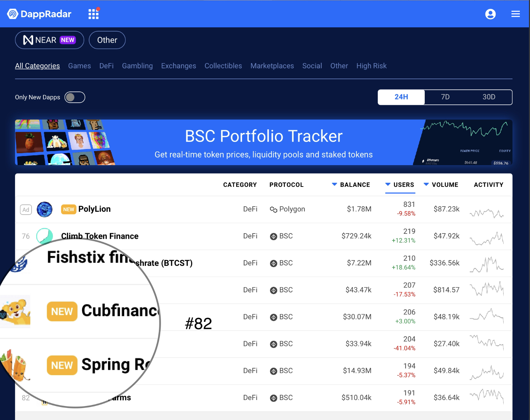The width and height of the screenshot is (530, 420).
Task: Click the Climb Token Finance logo
Action: coord(45,236)
